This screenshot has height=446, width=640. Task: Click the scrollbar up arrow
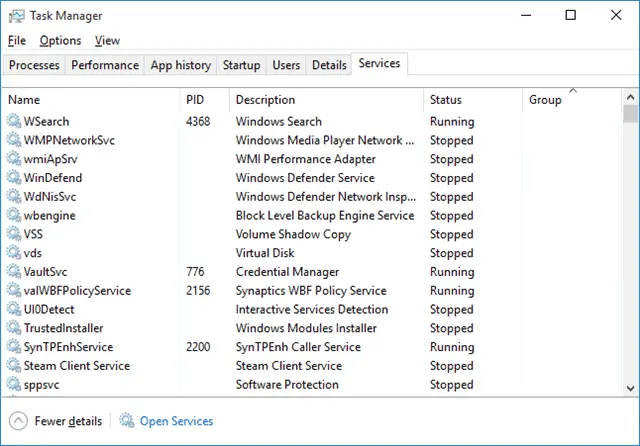click(x=630, y=97)
